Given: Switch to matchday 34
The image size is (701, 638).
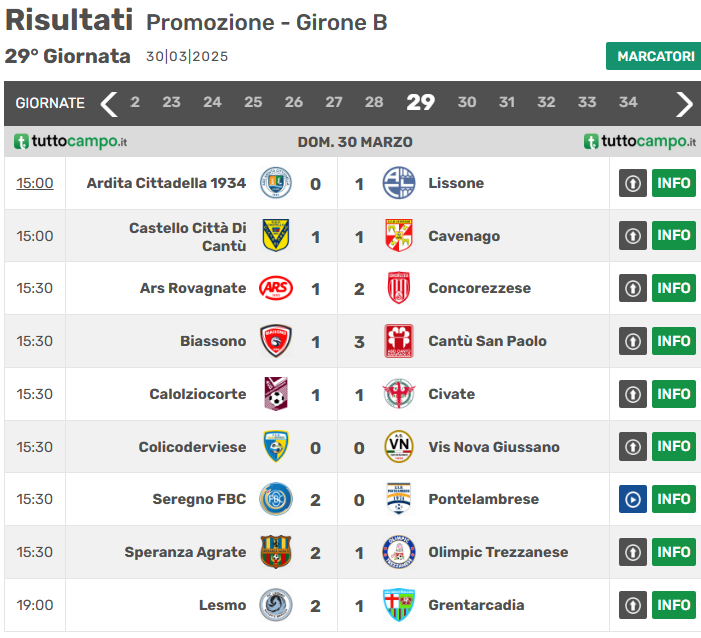Looking at the screenshot, I should pyautogui.click(x=628, y=102).
